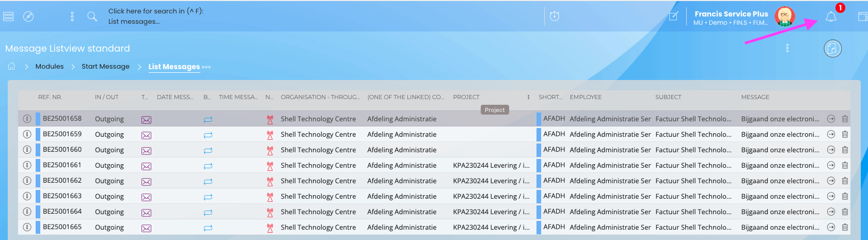The width and height of the screenshot is (868, 240).
Task: Open the stopwatch timer icon
Action: point(555,17)
